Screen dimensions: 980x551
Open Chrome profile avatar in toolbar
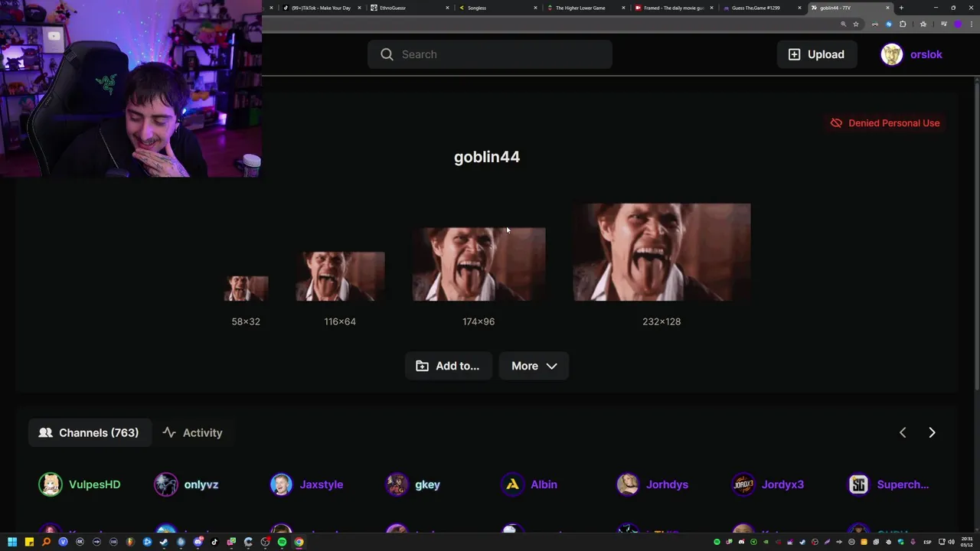[957, 24]
